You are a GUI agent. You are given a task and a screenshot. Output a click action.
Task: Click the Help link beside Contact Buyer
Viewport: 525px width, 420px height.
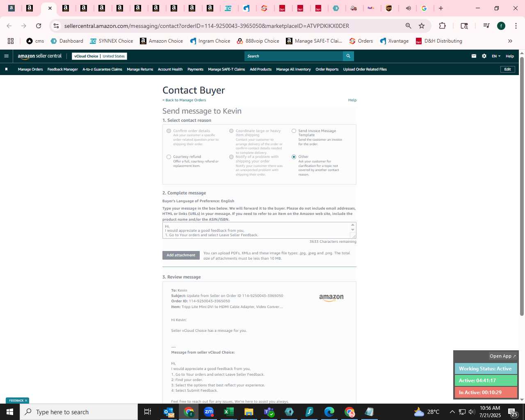pyautogui.click(x=352, y=100)
